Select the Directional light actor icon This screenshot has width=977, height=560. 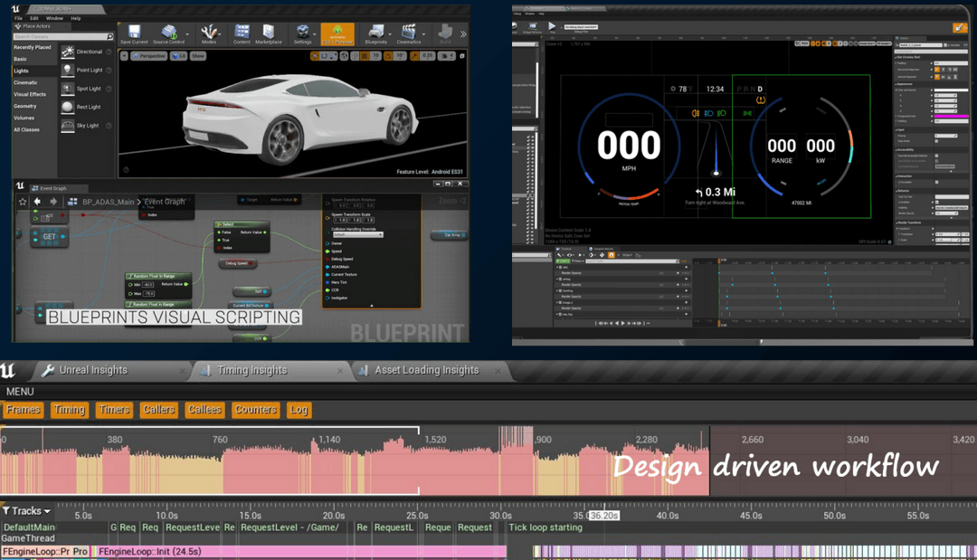point(68,52)
